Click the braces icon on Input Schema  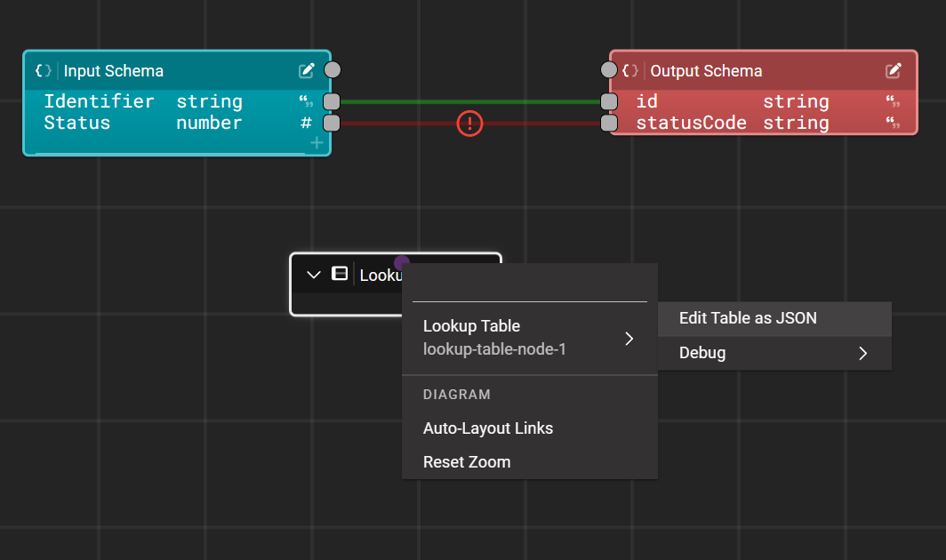pyautogui.click(x=43, y=70)
